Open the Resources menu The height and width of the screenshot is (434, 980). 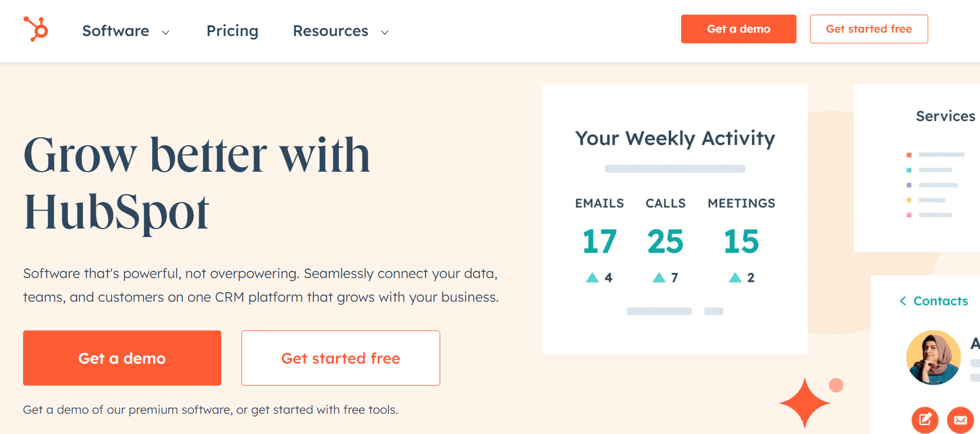330,31
